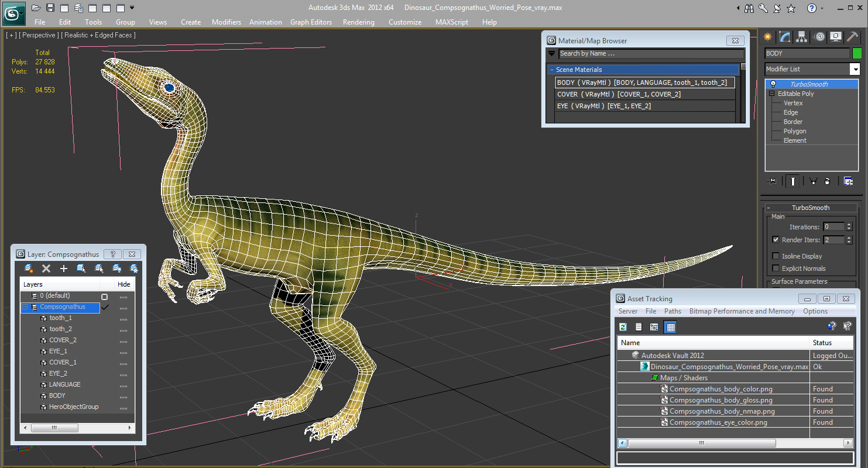
Task: Open Material/Map Browser options arrow
Action: tap(551, 53)
